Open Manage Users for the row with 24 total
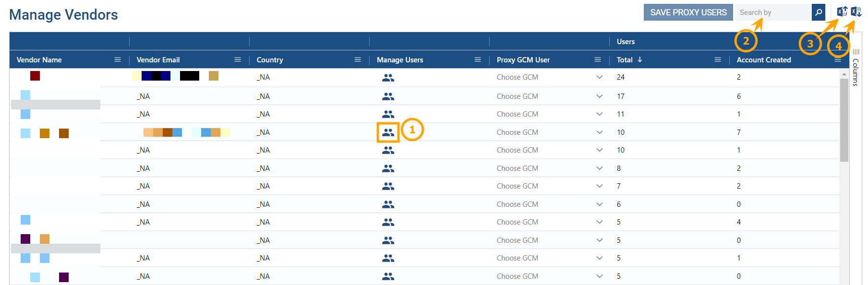The image size is (868, 285). [388, 78]
